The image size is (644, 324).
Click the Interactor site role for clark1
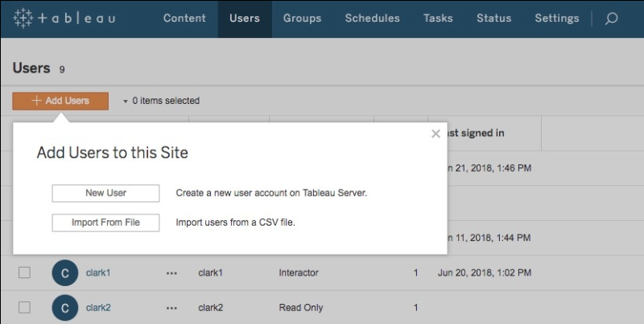299,272
